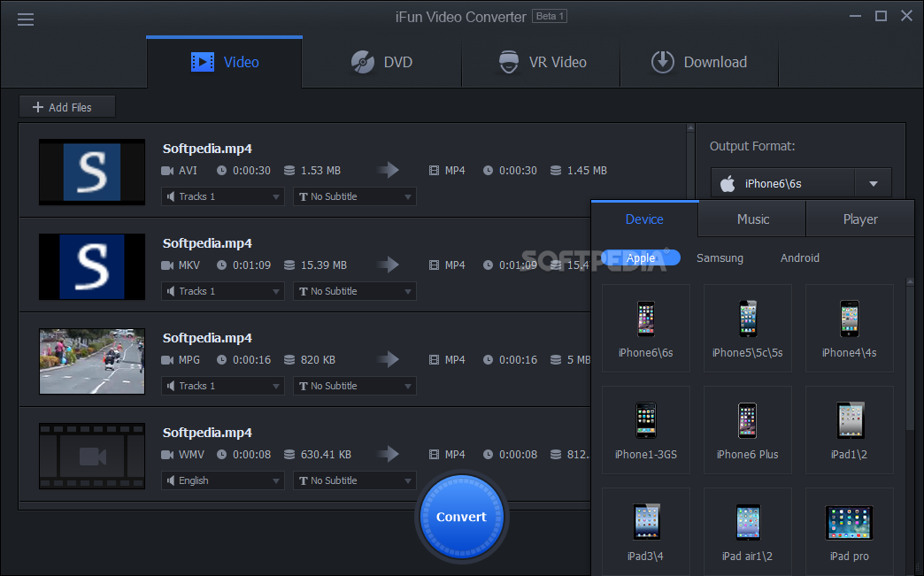Screen dimensions: 924x576
Task: Click the 15.39 MB source size text
Action: tap(324, 265)
